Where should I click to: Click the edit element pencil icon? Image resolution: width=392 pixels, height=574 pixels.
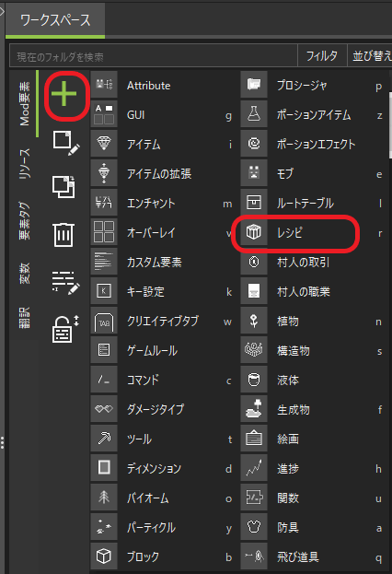(x=66, y=143)
